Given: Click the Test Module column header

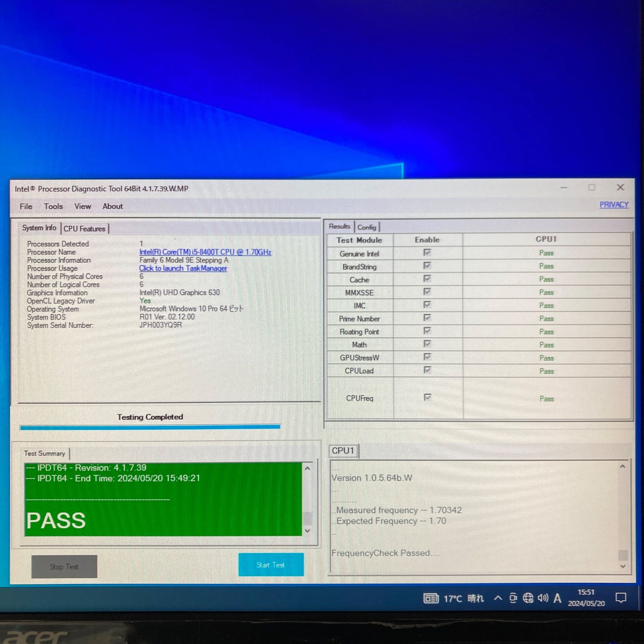Looking at the screenshot, I should click(x=359, y=240).
